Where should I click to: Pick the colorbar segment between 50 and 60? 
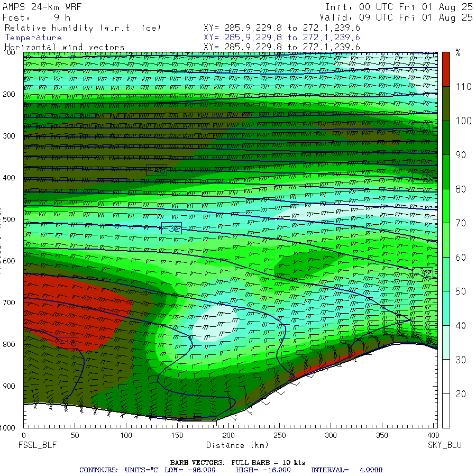[x=446, y=274]
